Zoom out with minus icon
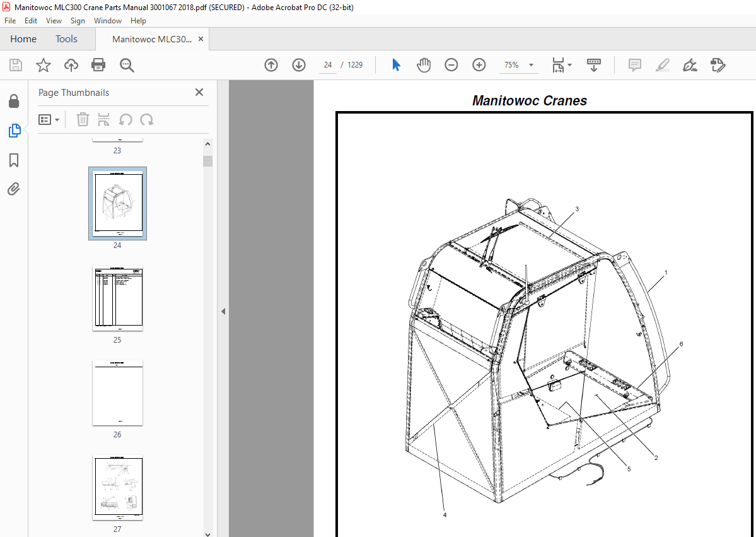The width and height of the screenshot is (756, 537). pyautogui.click(x=451, y=65)
